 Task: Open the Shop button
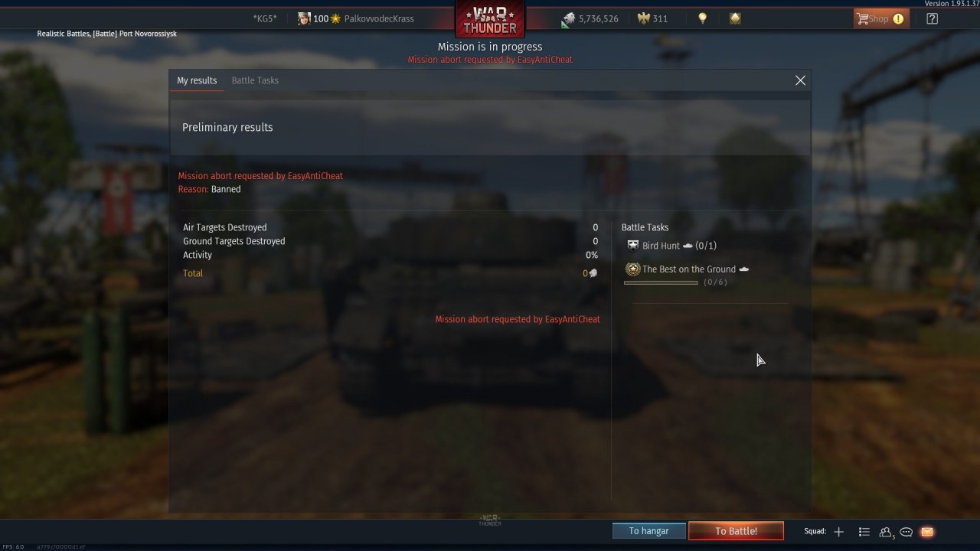(x=880, y=19)
